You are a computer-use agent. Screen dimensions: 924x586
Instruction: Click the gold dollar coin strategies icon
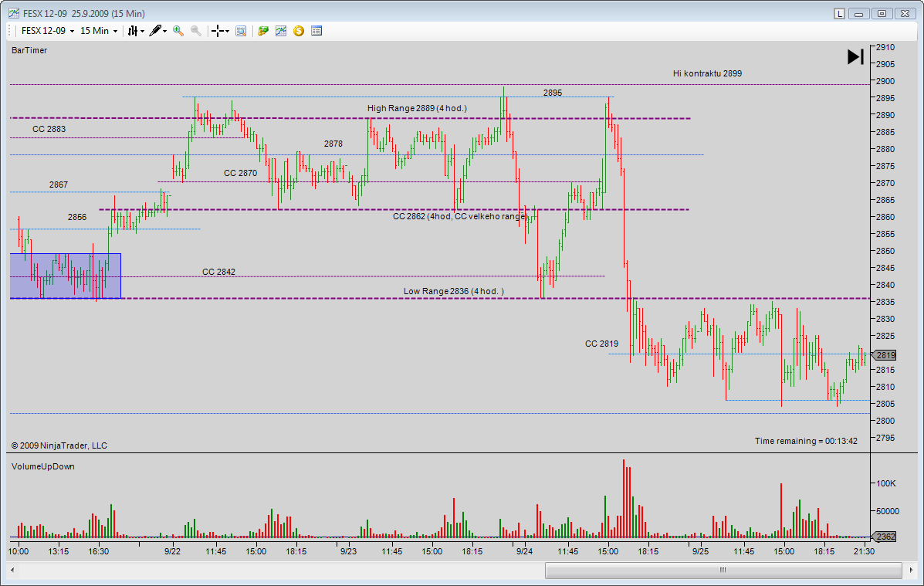[x=299, y=31]
